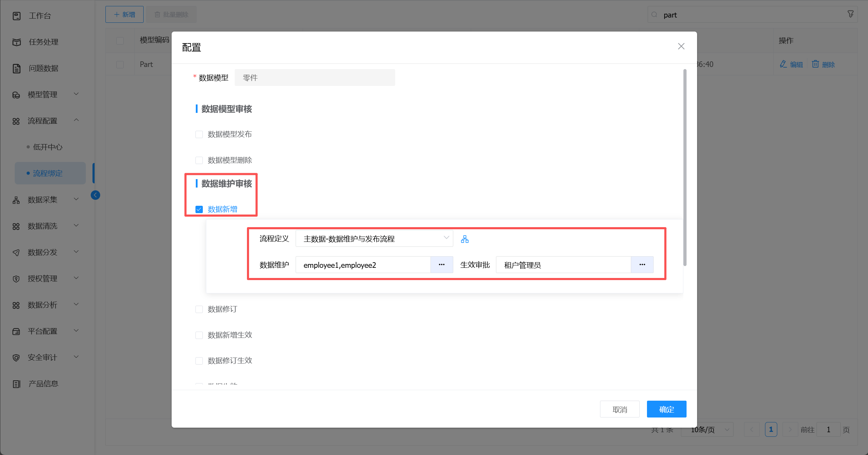The height and width of the screenshot is (455, 868).
Task: Open 低开中心 submenu item
Action: point(48,147)
